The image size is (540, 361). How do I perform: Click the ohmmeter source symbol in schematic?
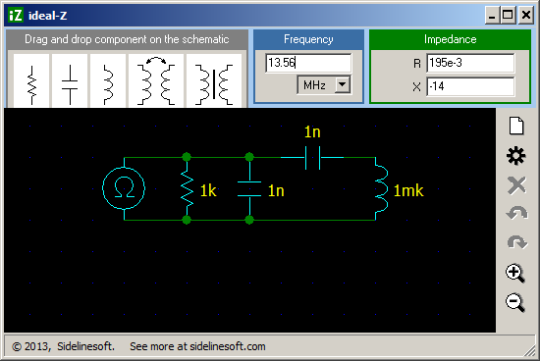124,188
